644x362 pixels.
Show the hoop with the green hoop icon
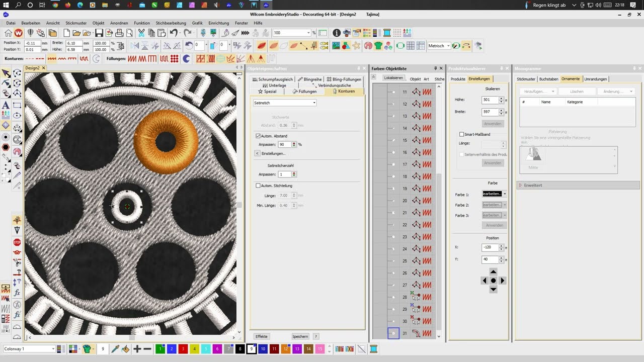point(400,46)
